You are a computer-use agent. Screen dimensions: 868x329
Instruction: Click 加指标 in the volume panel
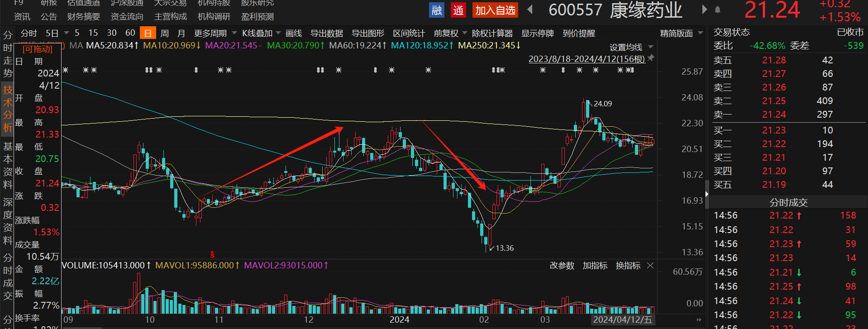595,266
